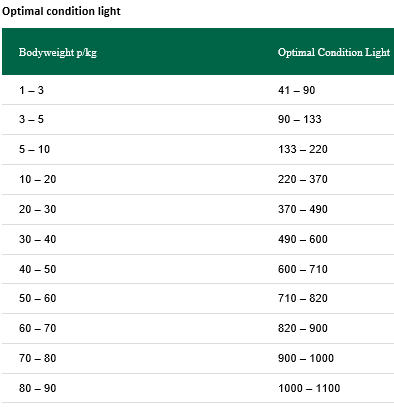Screen dimensions: 394x411
Task: Click the bodyweight cell '20 – 30'
Action: click(x=38, y=209)
